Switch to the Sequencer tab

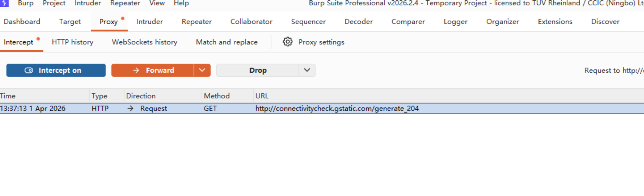[x=308, y=22]
